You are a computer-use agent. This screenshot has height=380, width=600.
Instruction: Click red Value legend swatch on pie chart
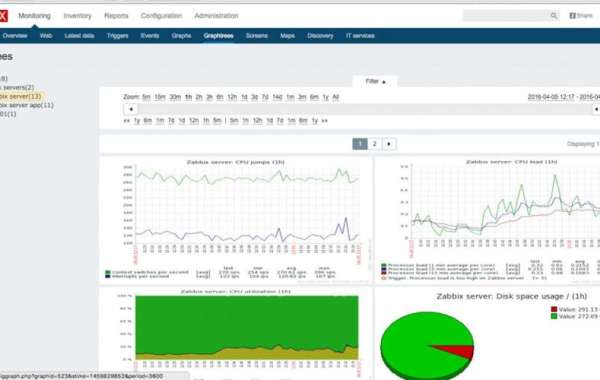[x=554, y=309]
